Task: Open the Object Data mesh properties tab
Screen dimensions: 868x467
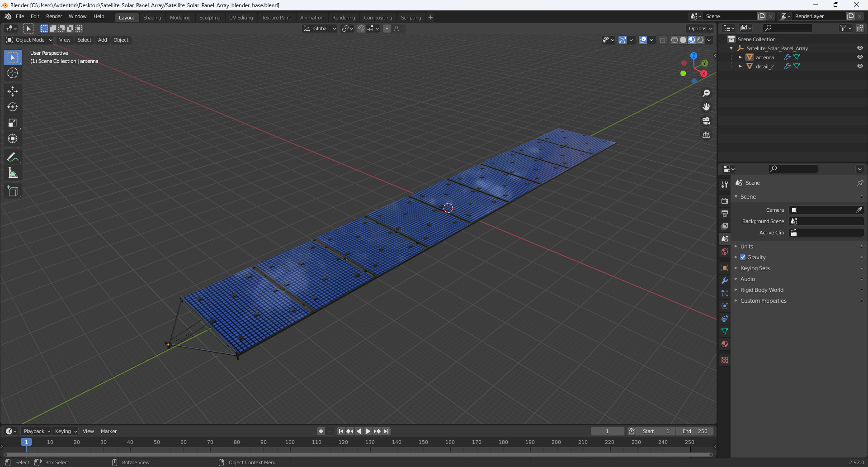Action: point(725,331)
